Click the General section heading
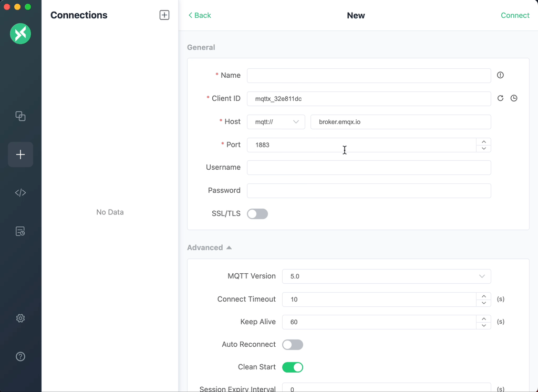538x392 pixels. [x=201, y=47]
